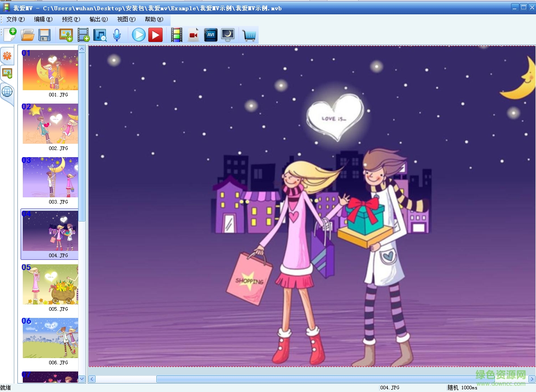
Task: Click the AVI export icon
Action: (x=210, y=35)
